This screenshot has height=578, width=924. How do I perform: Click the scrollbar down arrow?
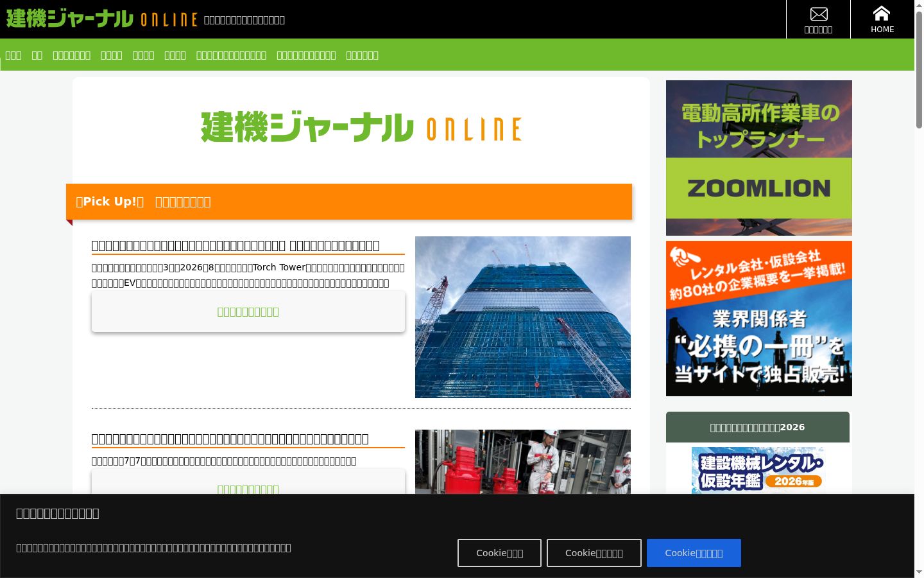tap(919, 572)
